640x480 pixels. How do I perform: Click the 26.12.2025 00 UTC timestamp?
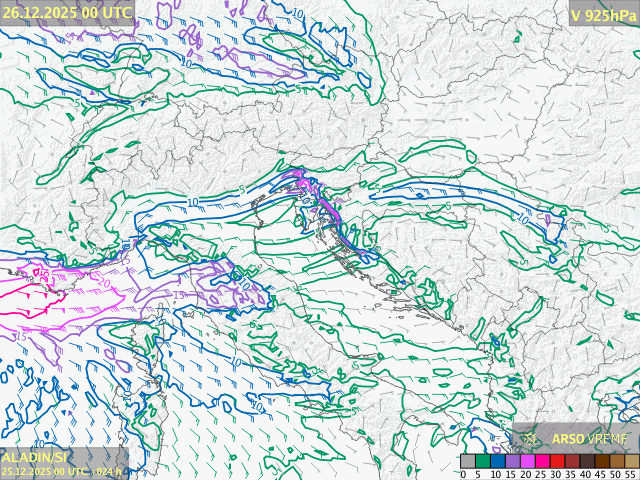pyautogui.click(x=67, y=13)
